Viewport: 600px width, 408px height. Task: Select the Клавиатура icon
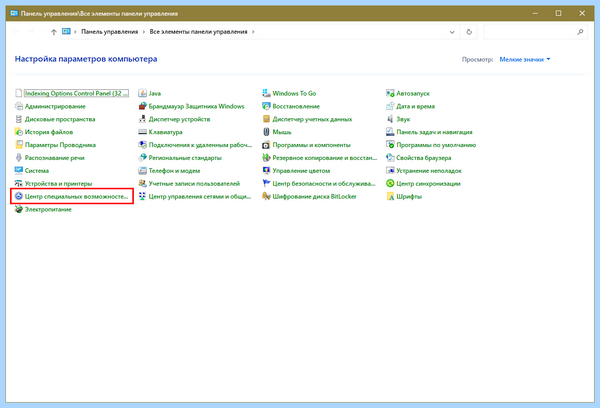(x=142, y=132)
